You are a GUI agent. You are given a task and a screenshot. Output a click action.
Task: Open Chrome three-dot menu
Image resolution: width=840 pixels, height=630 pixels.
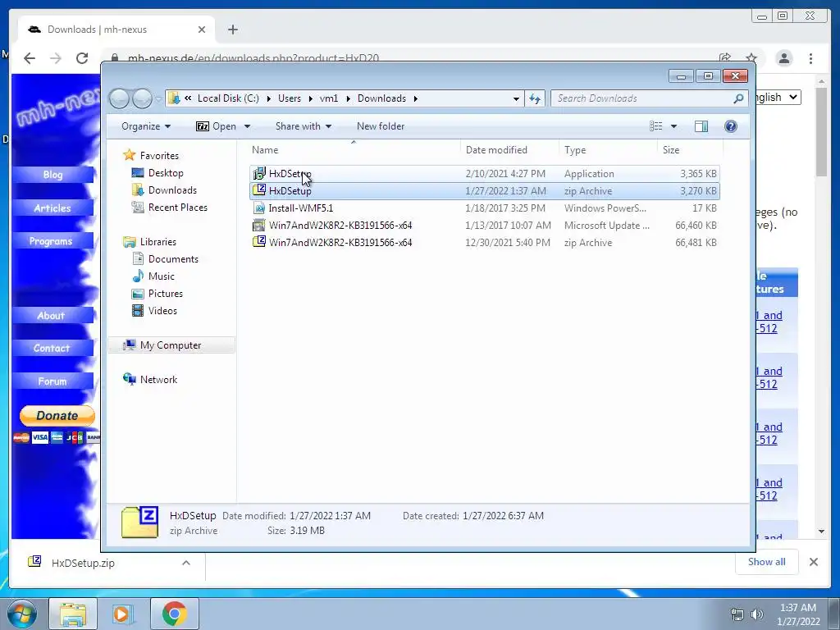[811, 58]
